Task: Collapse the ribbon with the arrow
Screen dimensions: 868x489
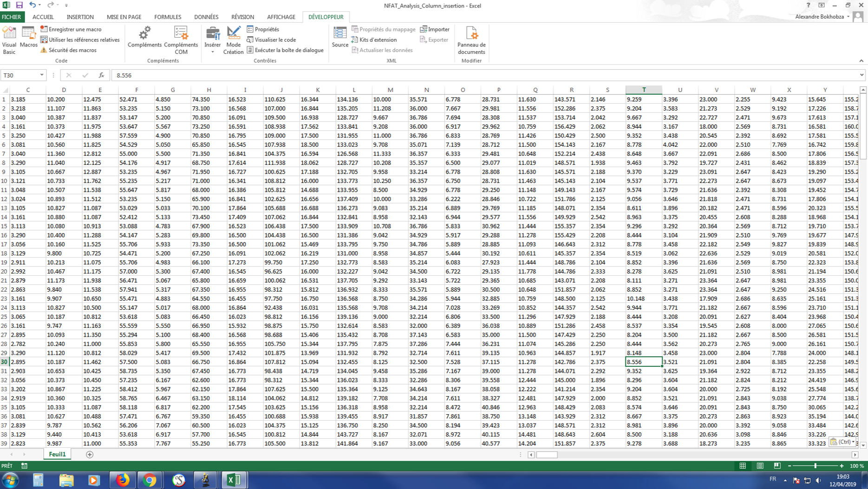Action: click(861, 61)
